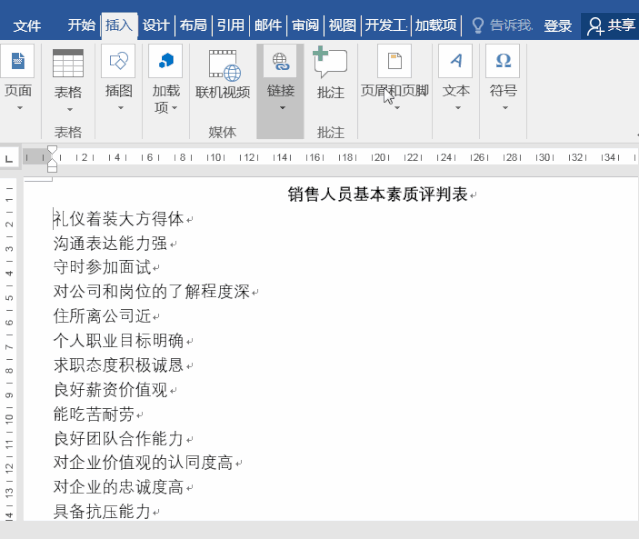Click the line 良好薪资价值观
Image resolution: width=639 pixels, height=539 pixels.
[110, 389]
